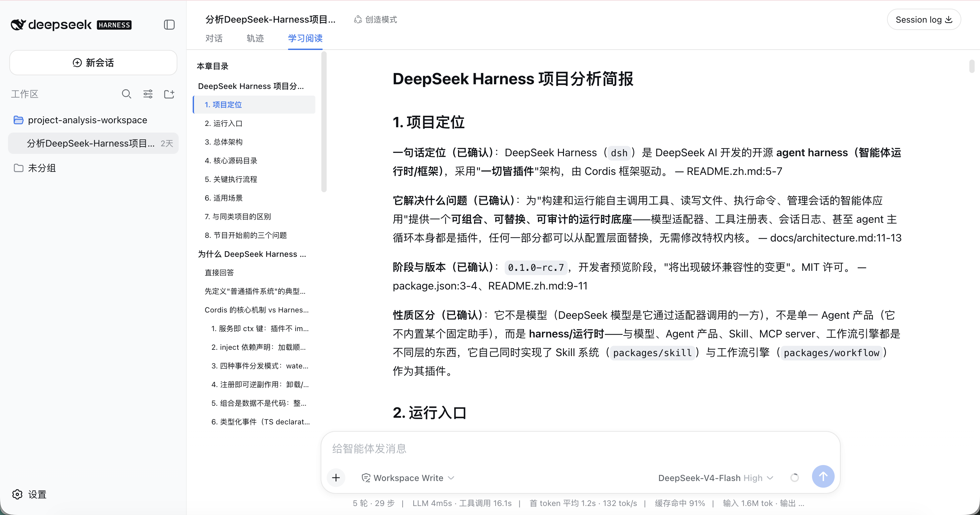Open outline chapter 为什么 DeepSeek Harness
Screen dimensions: 980x515
(x=254, y=254)
